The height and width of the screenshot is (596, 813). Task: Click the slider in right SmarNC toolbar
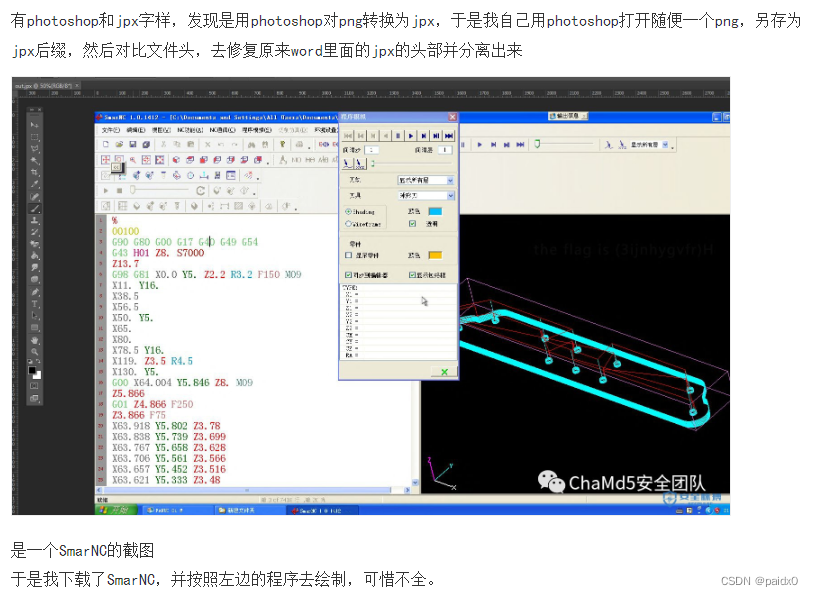pyautogui.click(x=566, y=145)
